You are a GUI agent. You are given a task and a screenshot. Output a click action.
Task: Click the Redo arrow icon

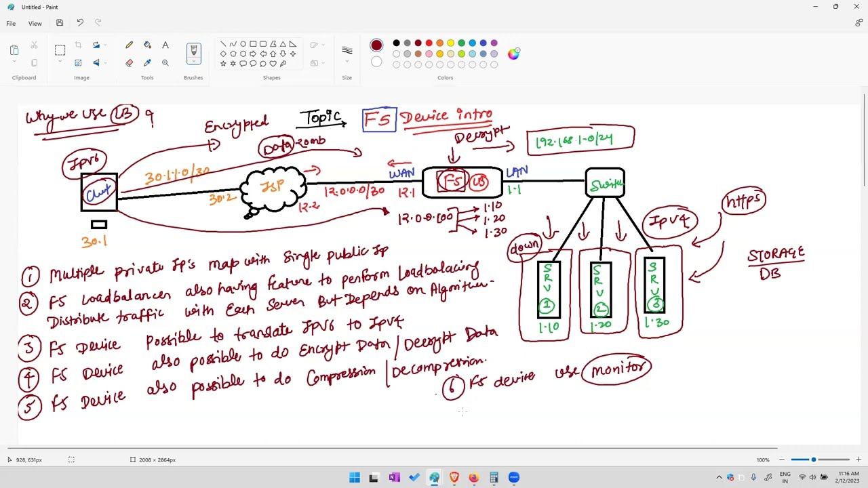(98, 23)
